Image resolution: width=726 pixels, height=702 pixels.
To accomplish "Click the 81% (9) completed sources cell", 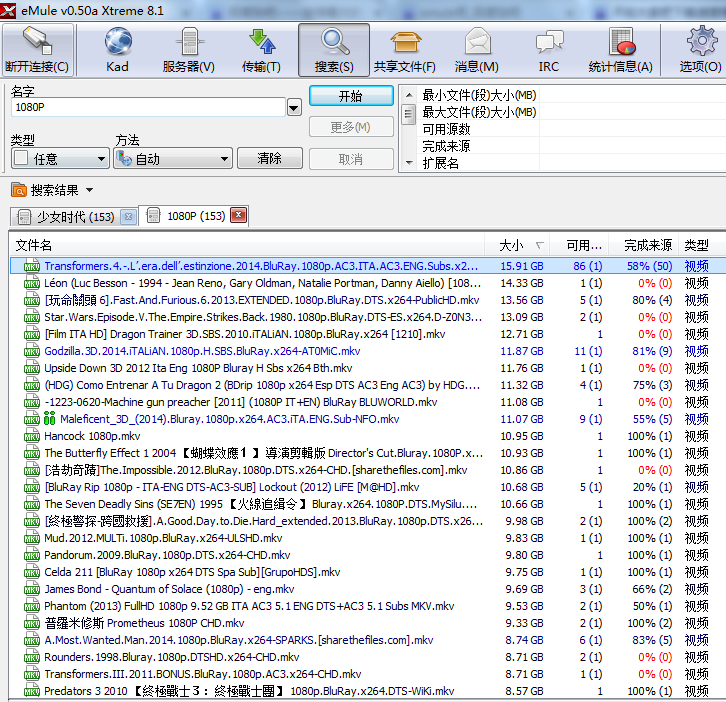I will coord(652,351).
